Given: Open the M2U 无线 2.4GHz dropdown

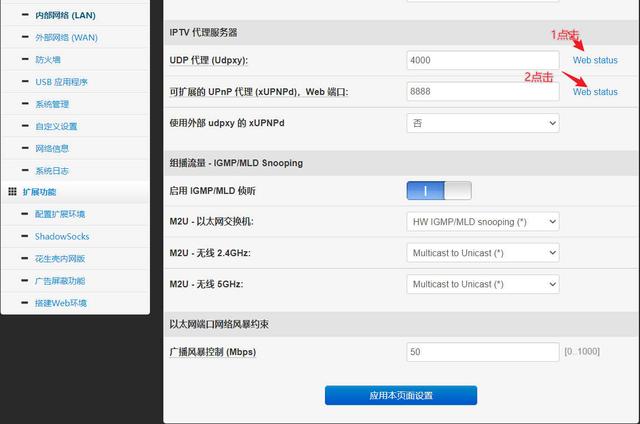Looking at the screenshot, I should [483, 253].
